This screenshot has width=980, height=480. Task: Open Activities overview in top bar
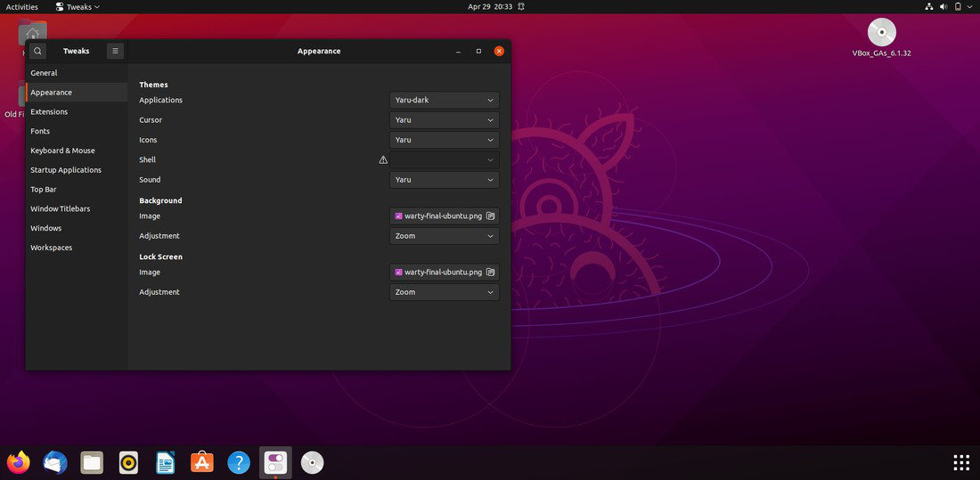(22, 6)
